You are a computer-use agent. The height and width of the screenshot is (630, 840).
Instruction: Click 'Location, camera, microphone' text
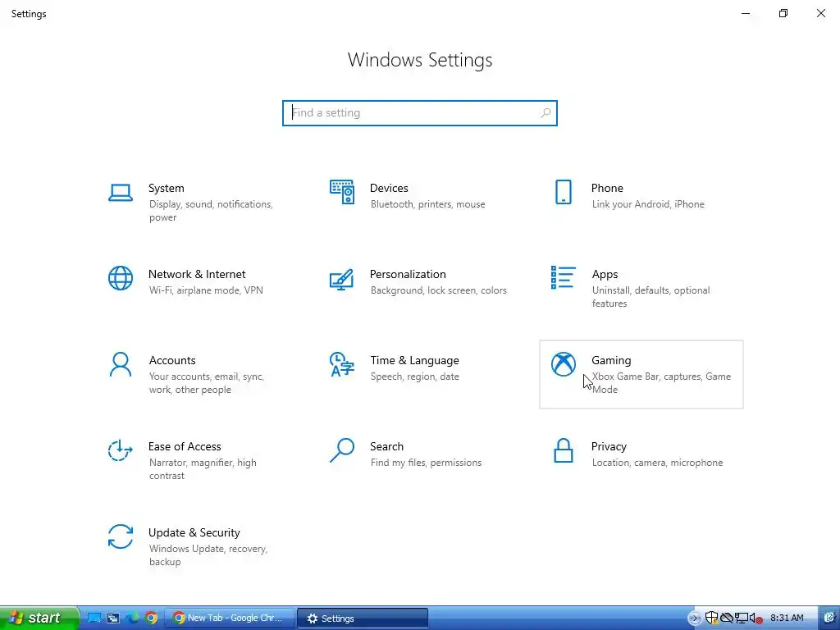657,463
